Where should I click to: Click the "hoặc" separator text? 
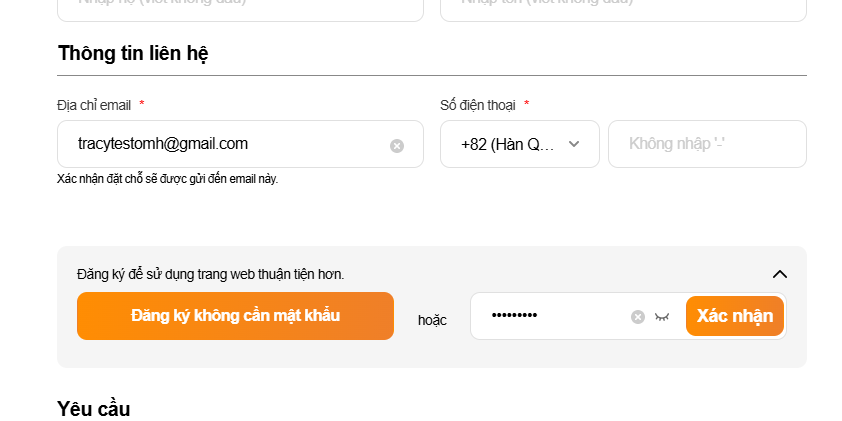432,320
